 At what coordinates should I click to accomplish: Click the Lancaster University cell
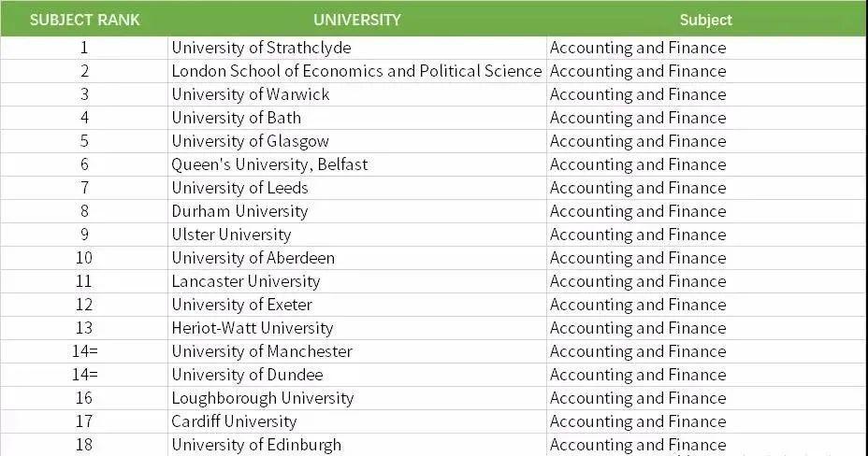tap(245, 281)
